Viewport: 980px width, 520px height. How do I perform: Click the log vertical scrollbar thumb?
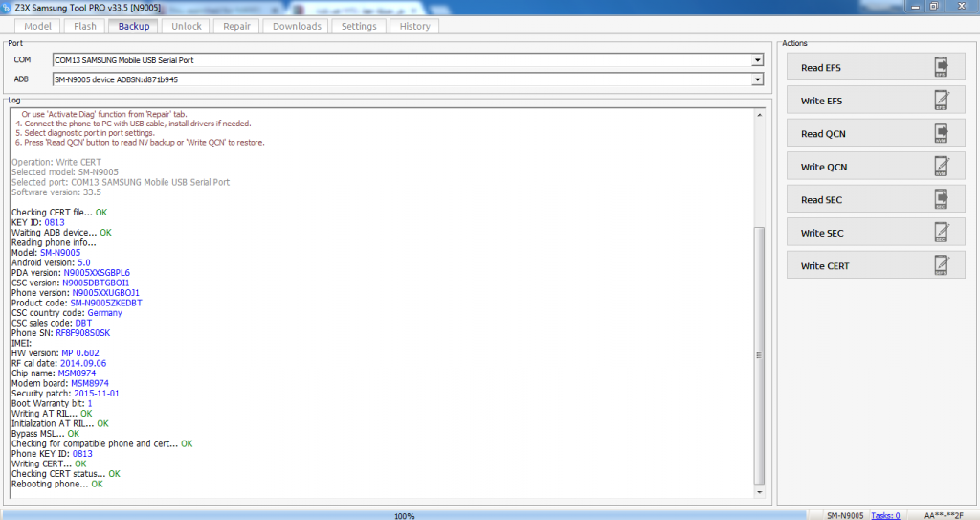pyautogui.click(x=759, y=355)
